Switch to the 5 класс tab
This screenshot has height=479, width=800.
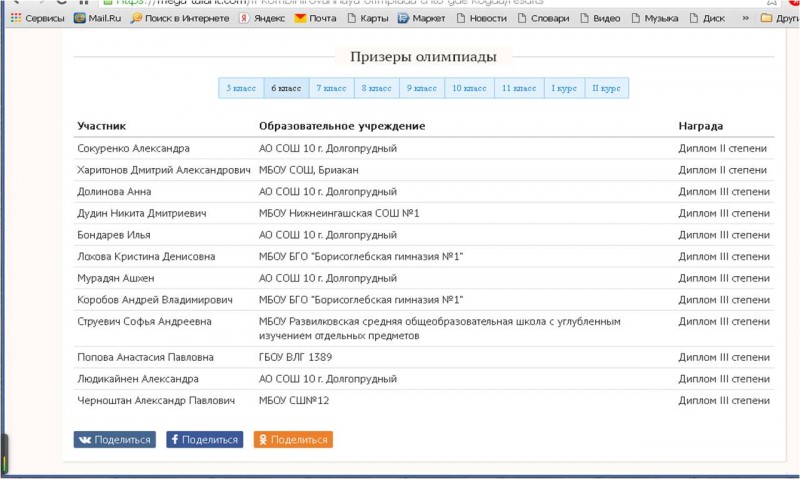tap(241, 88)
